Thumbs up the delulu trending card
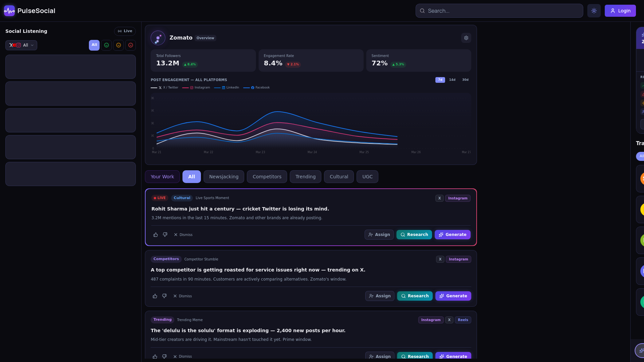 point(155,356)
